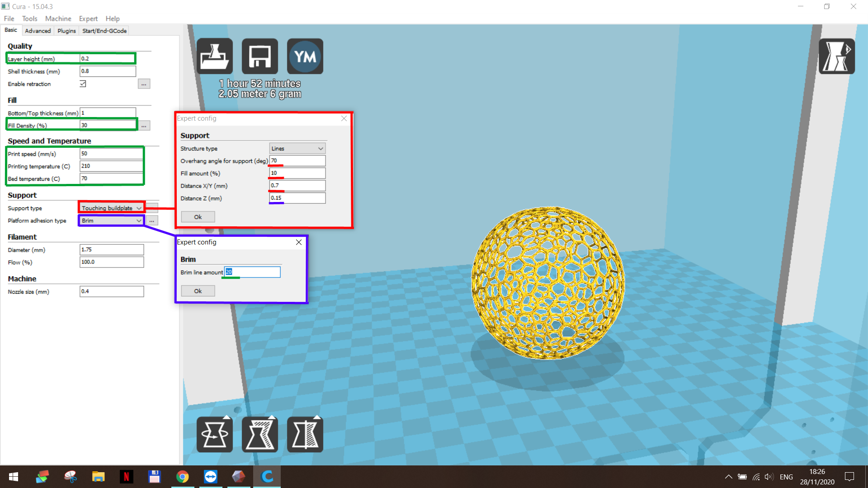Click the Save toolpath icon
The image size is (868, 488).
(x=259, y=56)
